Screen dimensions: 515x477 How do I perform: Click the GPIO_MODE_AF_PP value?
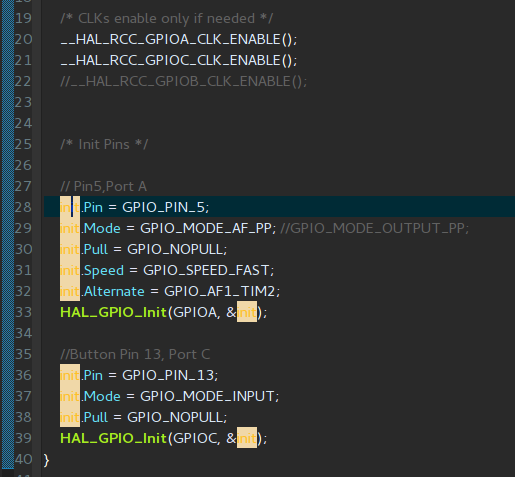206,229
